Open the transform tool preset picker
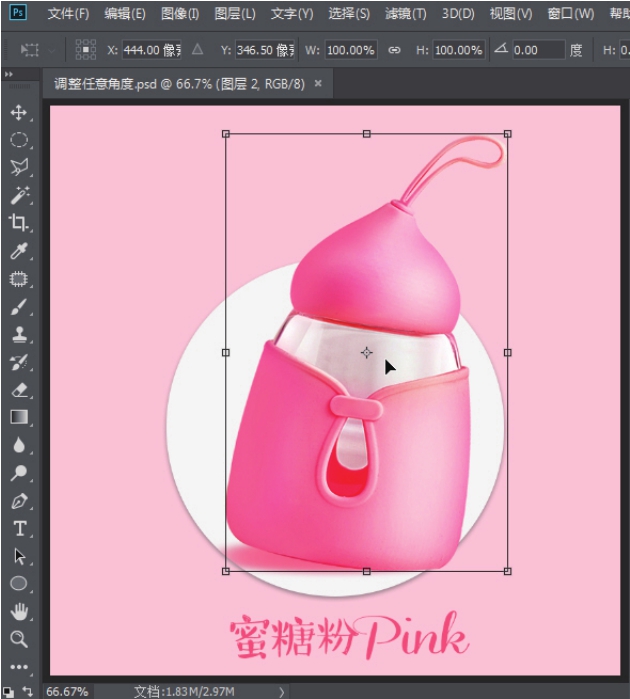630x699 pixels. [x=33, y=50]
